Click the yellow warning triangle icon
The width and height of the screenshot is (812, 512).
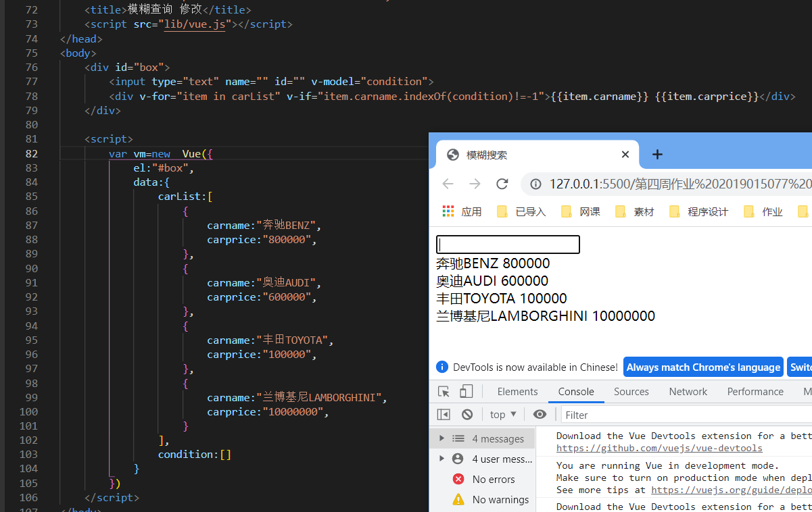[458, 499]
